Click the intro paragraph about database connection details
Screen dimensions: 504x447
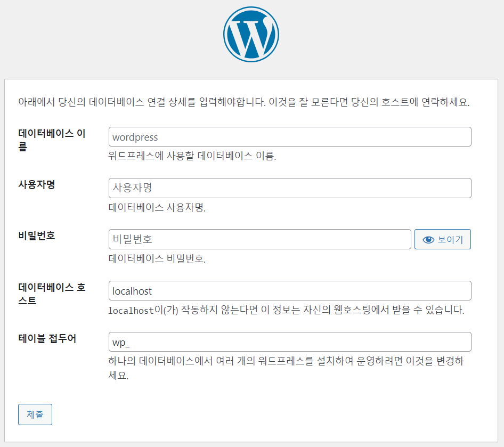244,102
